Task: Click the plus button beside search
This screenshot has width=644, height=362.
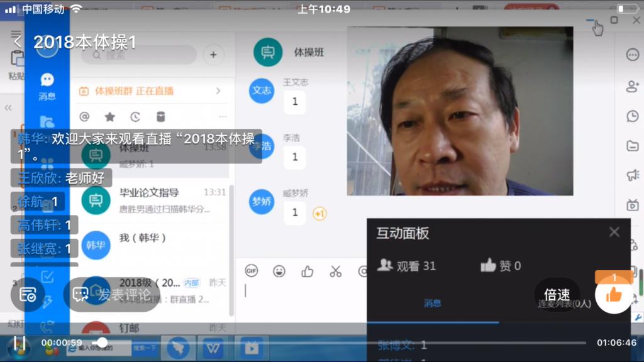Action: point(213,55)
